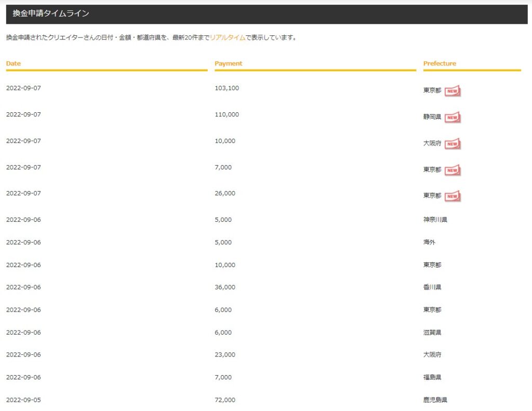Screen dimensions: 532x411
Task: Click the 滋賀県 row
Action: [432, 332]
